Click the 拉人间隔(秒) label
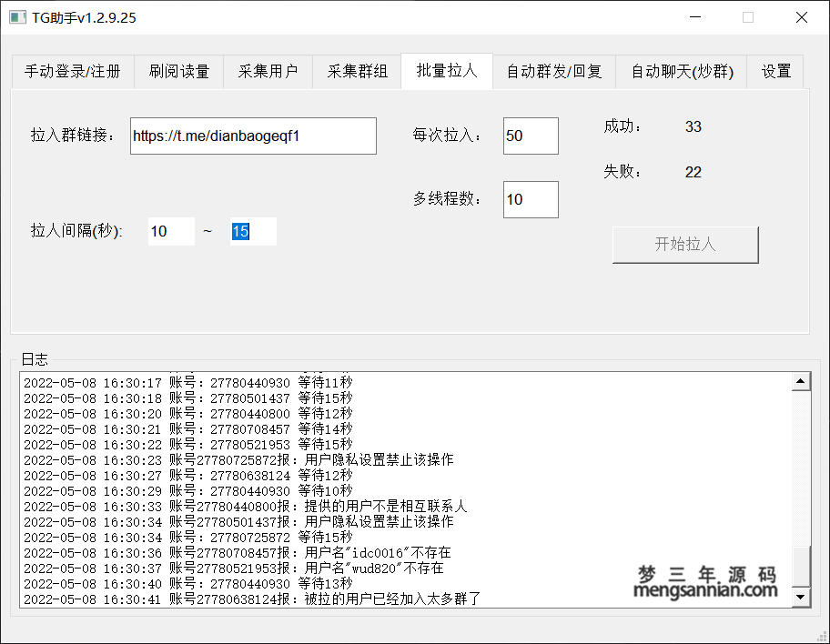This screenshot has height=644, width=830. click(76, 231)
